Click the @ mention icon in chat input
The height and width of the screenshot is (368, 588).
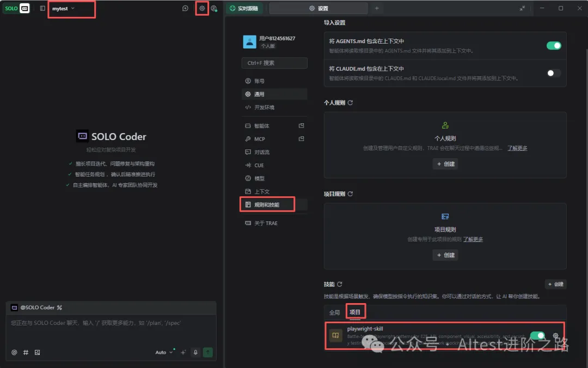coord(15,352)
